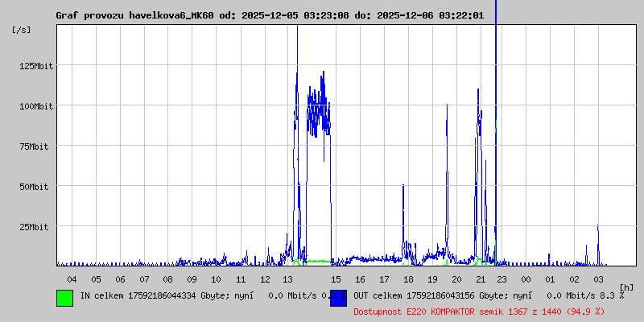Image resolution: width=644 pixels, height=322 pixels.
Task: Pick hour 00 on the time axis
Action: coord(526,279)
